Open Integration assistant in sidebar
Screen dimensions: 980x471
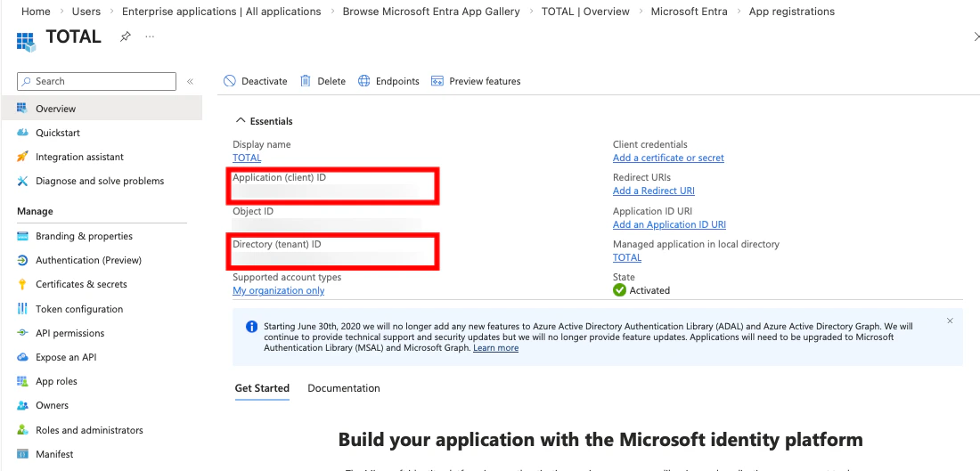pyautogui.click(x=79, y=157)
